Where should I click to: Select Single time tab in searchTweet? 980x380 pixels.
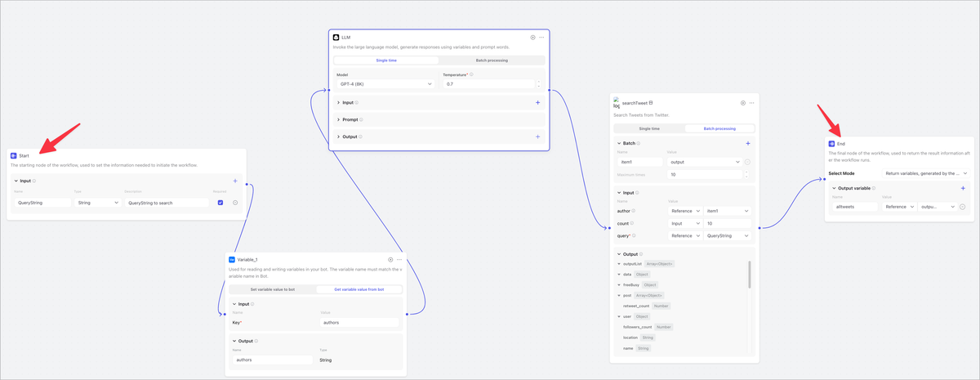pyautogui.click(x=649, y=128)
